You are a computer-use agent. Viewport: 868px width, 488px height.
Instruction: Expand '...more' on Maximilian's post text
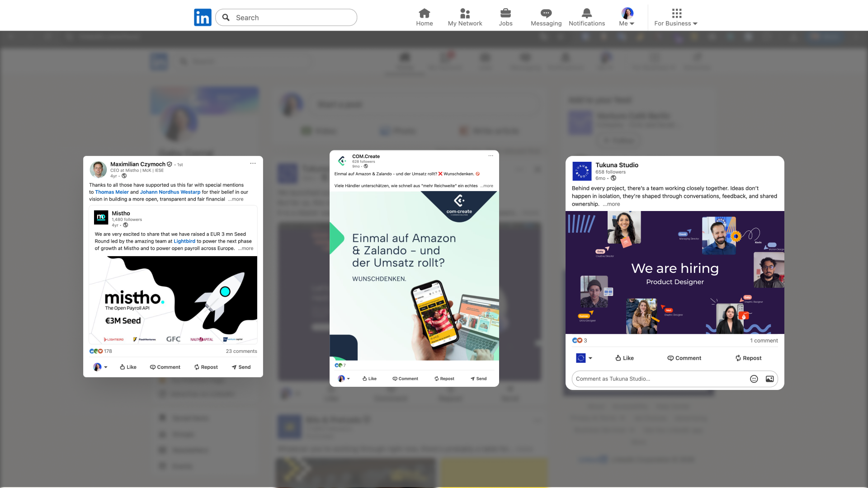236,199
